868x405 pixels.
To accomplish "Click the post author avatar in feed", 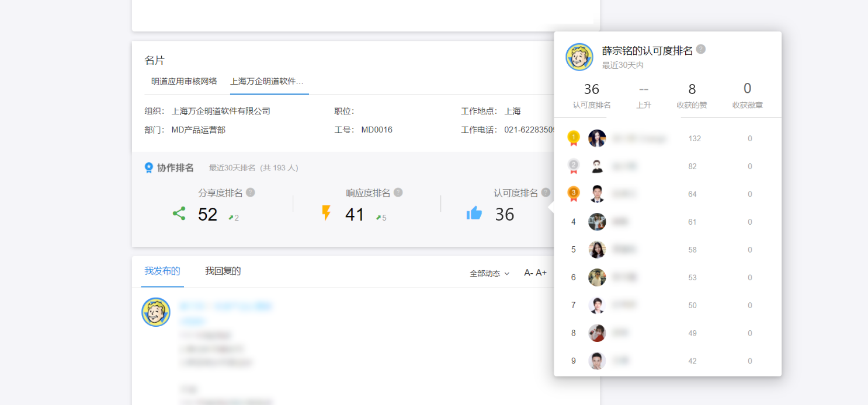I will click(156, 312).
